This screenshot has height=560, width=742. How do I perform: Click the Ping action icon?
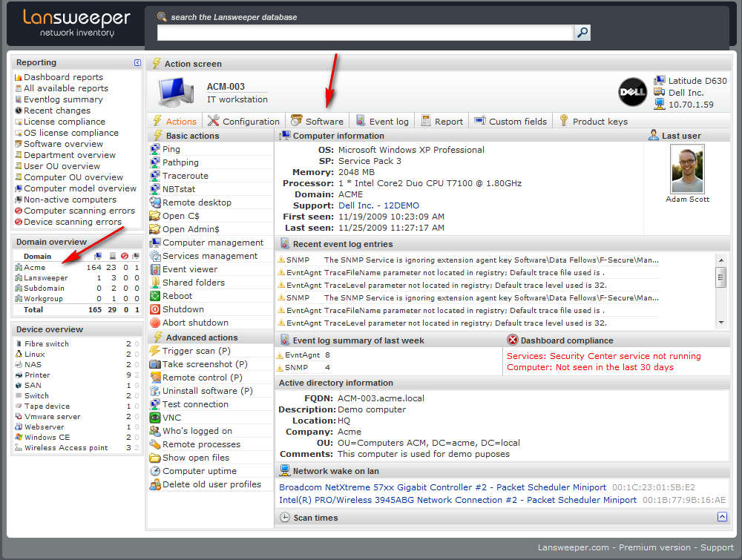coord(155,149)
